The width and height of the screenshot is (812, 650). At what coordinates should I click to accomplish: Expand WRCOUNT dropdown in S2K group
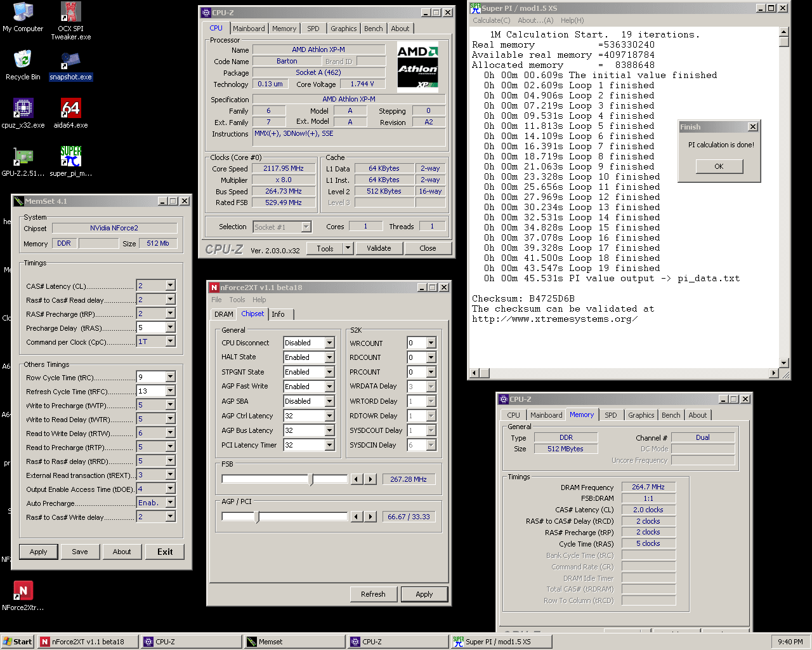(431, 343)
